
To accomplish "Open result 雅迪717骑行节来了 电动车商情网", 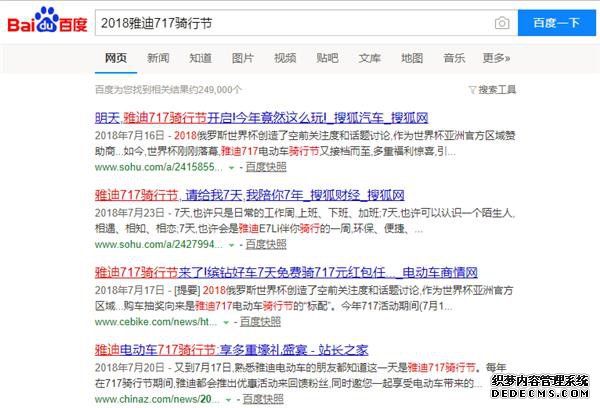I will tap(286, 273).
